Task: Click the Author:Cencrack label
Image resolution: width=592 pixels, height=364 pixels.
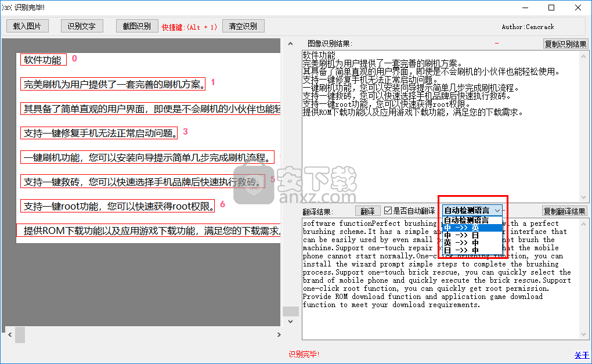Action: point(528,27)
